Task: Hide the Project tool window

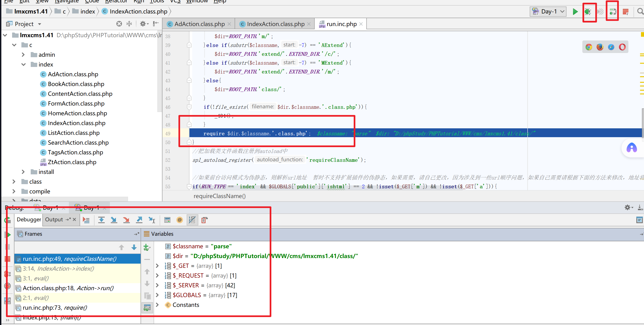Action: pyautogui.click(x=156, y=24)
